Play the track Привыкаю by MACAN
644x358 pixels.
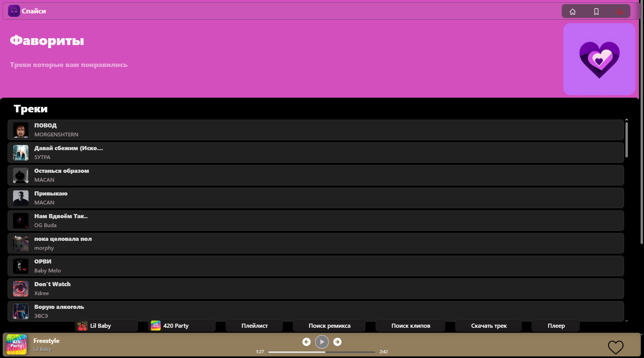point(316,198)
